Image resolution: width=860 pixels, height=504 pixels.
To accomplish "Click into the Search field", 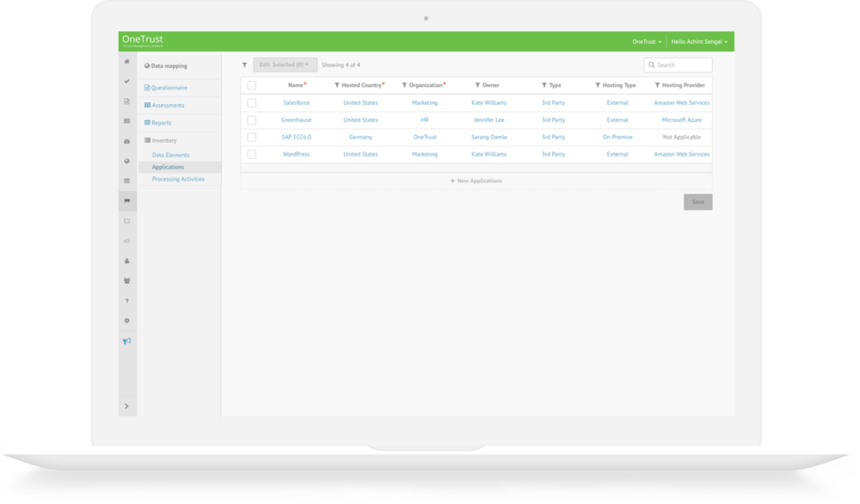I will pyautogui.click(x=678, y=65).
